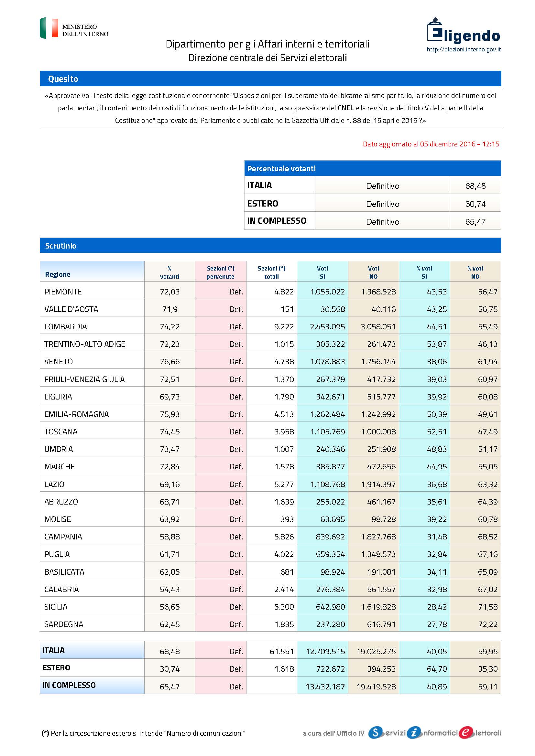Select the VENETO row label
Screen dimensions: 535x756
(58, 362)
